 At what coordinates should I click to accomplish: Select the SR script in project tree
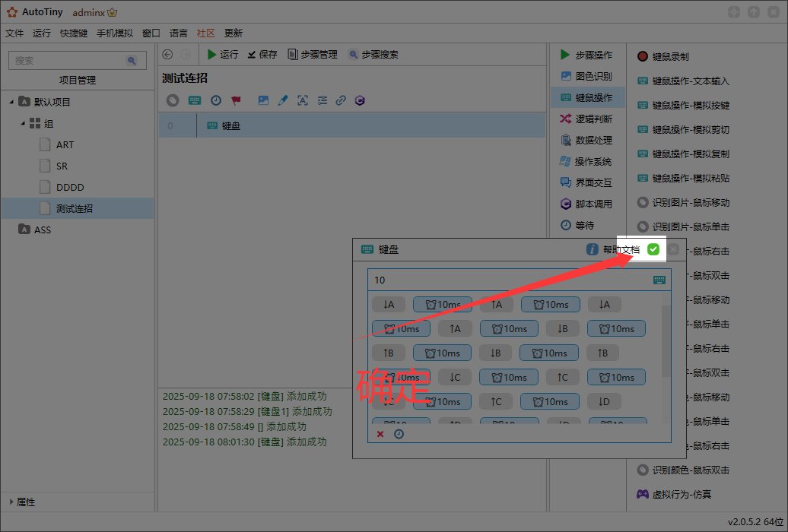pos(62,166)
